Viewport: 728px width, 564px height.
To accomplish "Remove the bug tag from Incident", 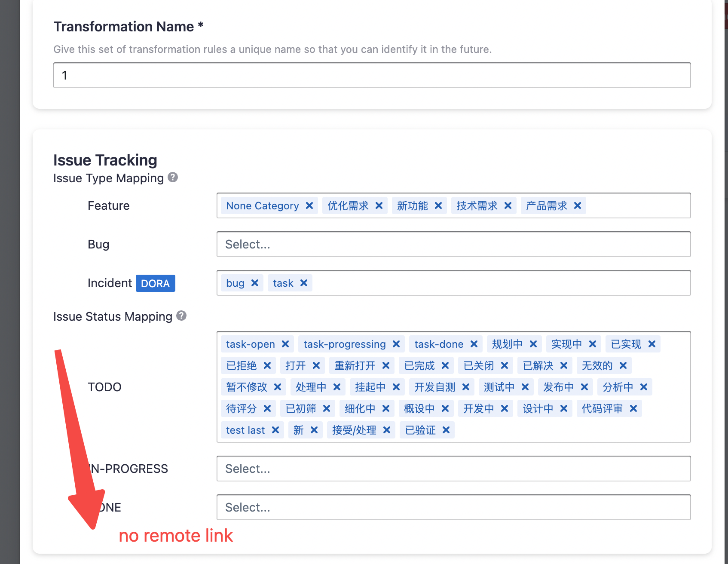I will pos(255,283).
